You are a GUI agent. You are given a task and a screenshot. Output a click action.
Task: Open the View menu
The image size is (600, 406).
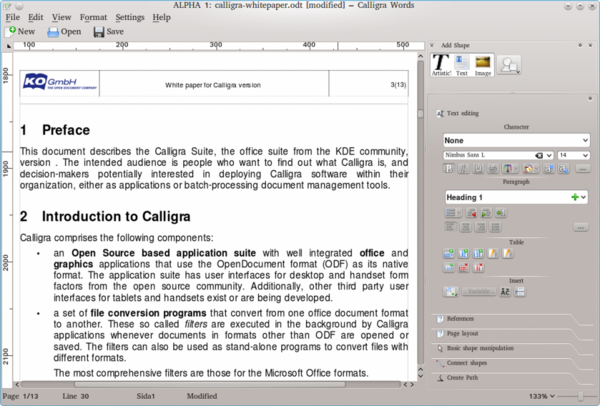click(x=61, y=17)
